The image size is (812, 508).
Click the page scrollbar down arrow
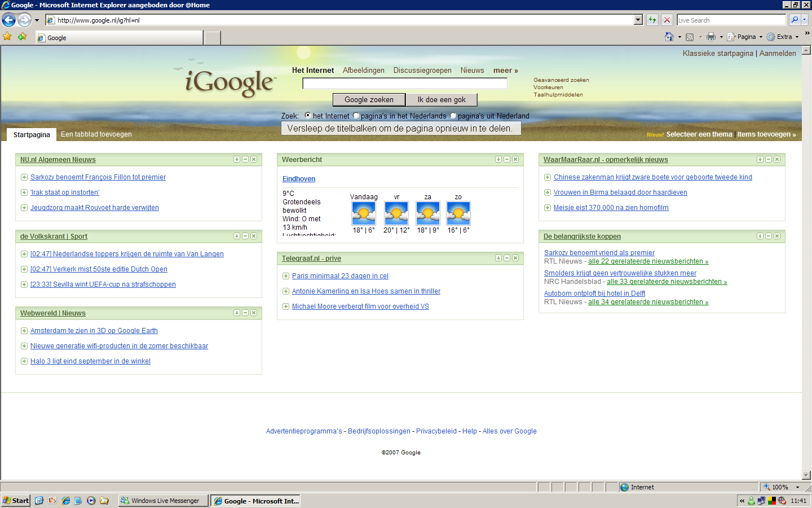pyautogui.click(x=806, y=475)
